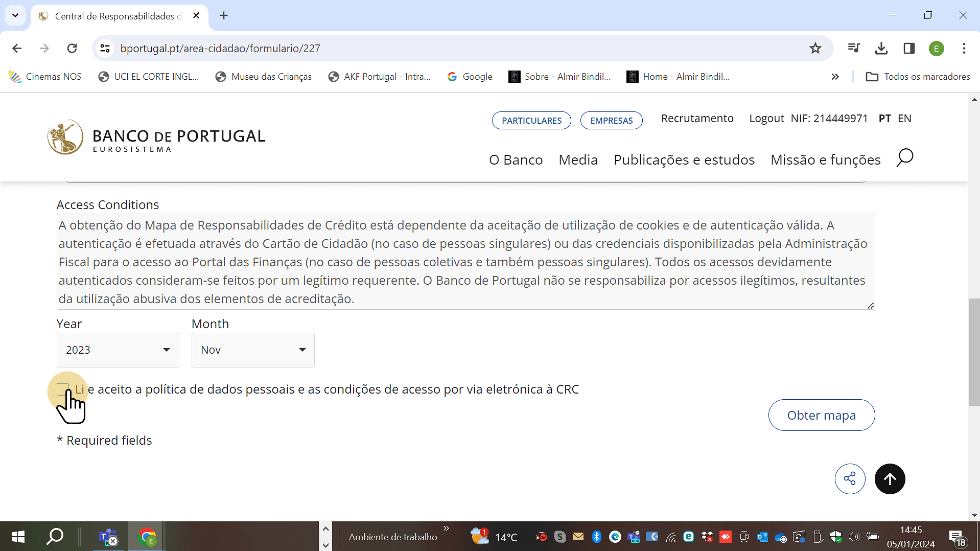980x551 pixels.
Task: Open the Chrome downloads icon
Action: point(881,49)
